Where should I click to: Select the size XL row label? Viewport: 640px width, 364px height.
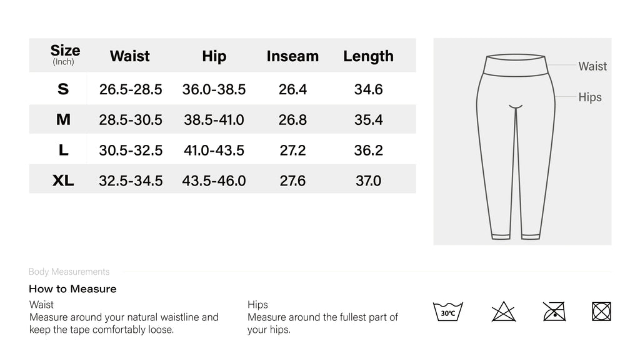point(63,181)
